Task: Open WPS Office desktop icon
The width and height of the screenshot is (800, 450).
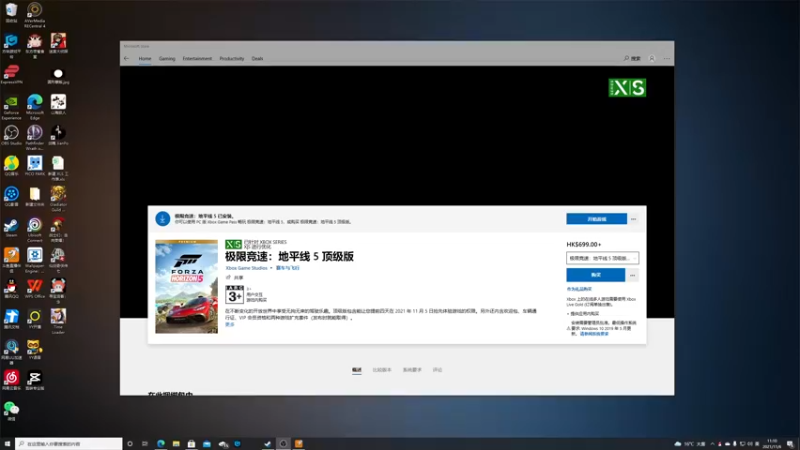Action: coord(35,289)
